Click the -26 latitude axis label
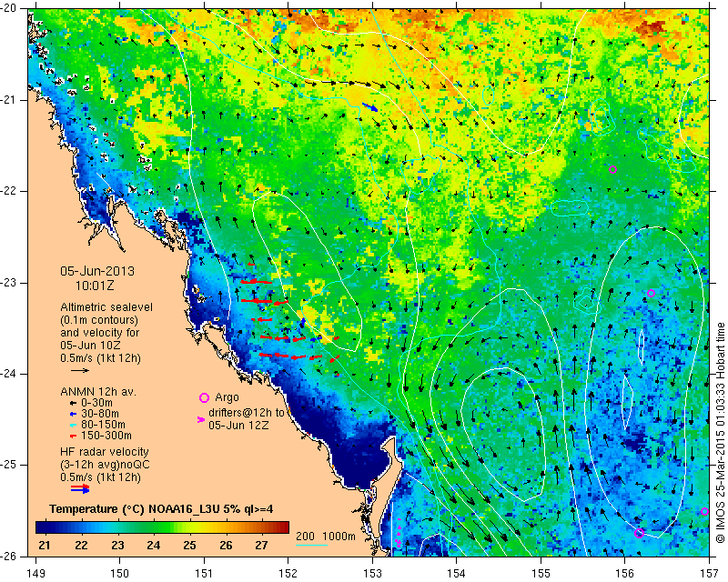The height and width of the screenshot is (582, 728). (8, 556)
